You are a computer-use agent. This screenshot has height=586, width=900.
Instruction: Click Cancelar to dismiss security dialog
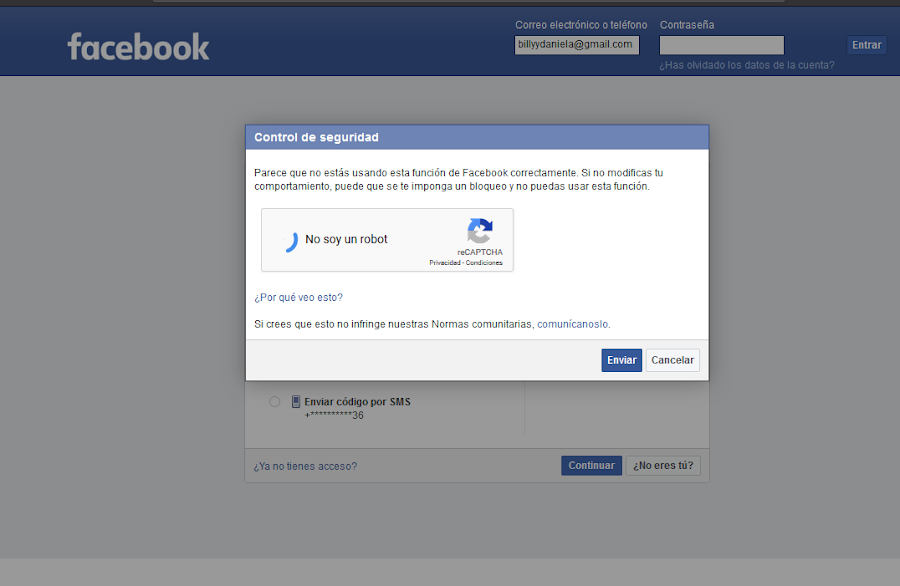[x=672, y=360]
